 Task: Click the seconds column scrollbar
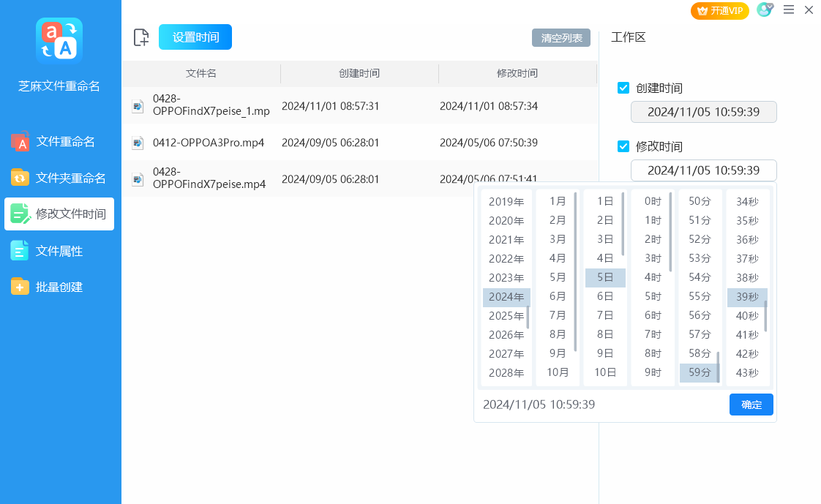pos(766,315)
